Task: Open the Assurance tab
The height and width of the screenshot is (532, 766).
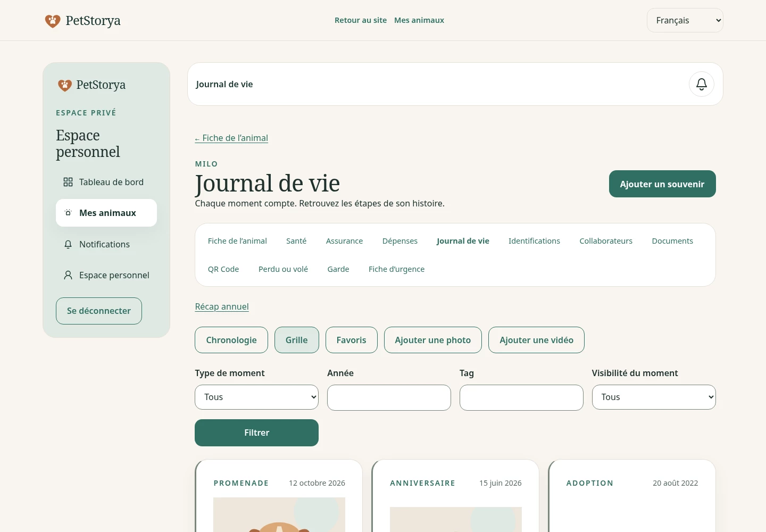Action: coord(345,241)
